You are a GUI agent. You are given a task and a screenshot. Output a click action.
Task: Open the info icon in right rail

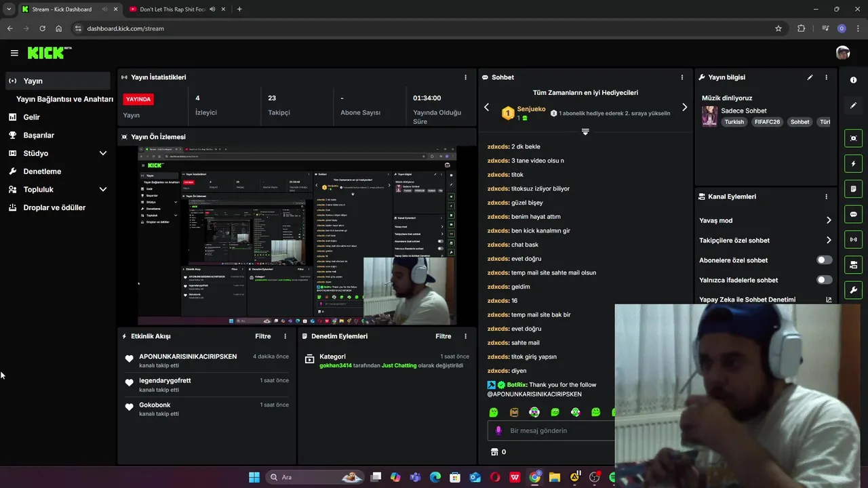click(853, 80)
